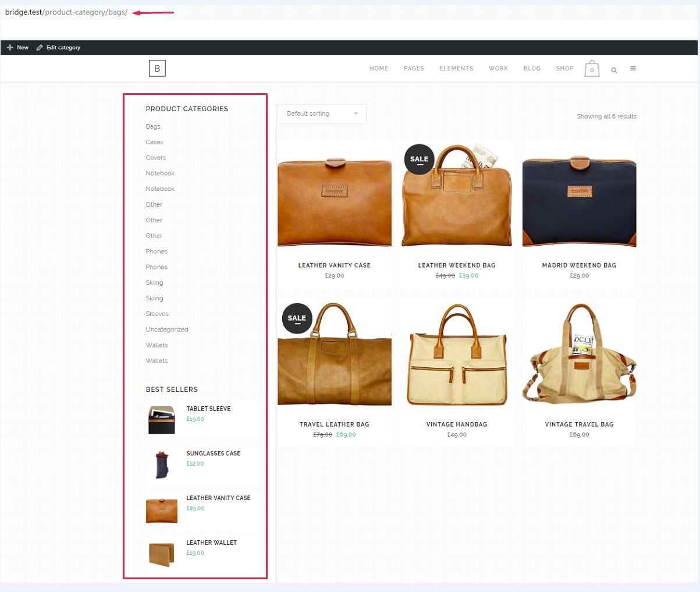Screen dimensions: 700x592
Task: Open the PAGES menu item
Action: coord(414,69)
